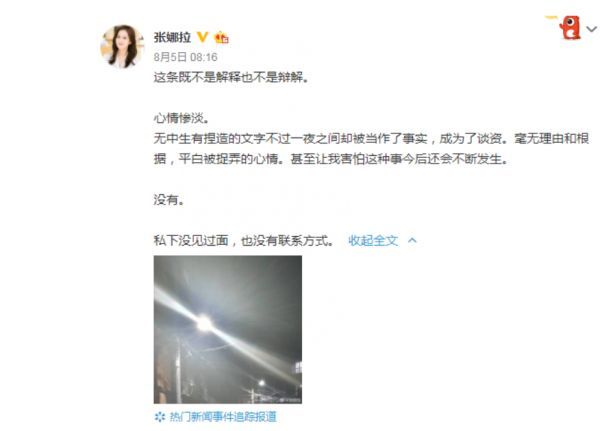Click the watermark in the photo's corner
Screen dimensions: 600x431
pos(290,400)
